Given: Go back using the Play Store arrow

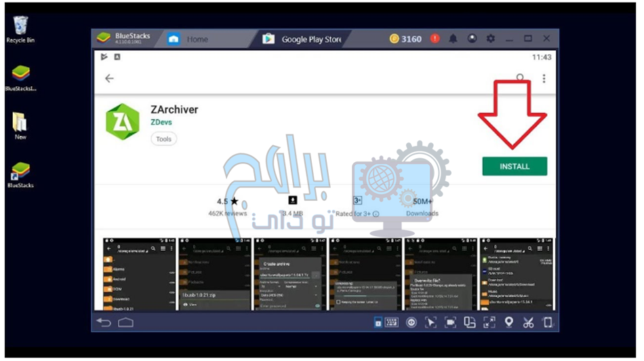Looking at the screenshot, I should 109,79.
